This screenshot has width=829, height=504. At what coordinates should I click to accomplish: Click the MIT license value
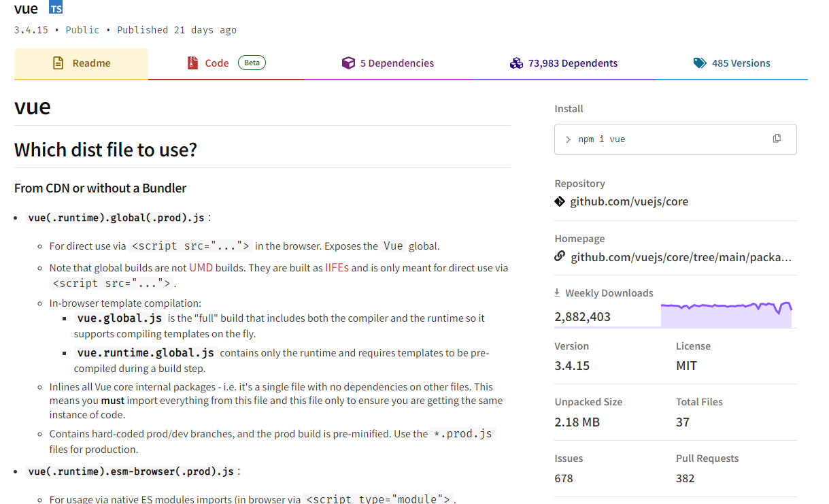686,366
